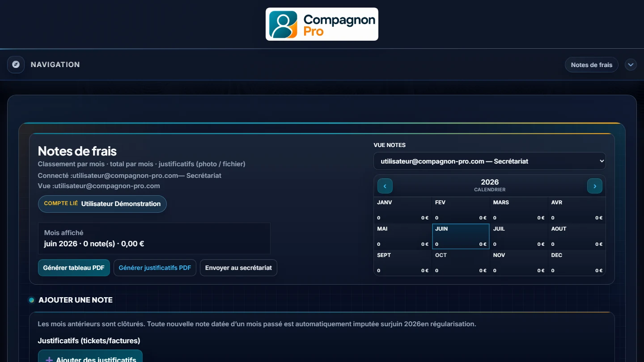The image size is (644, 362).
Task: Click Ajouter des justificatifs button
Action: coord(90,356)
